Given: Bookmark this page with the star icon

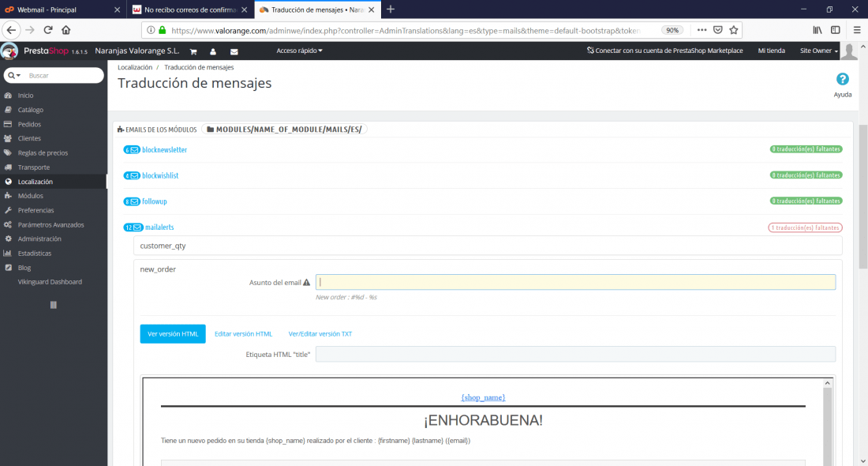Looking at the screenshot, I should click(x=734, y=31).
